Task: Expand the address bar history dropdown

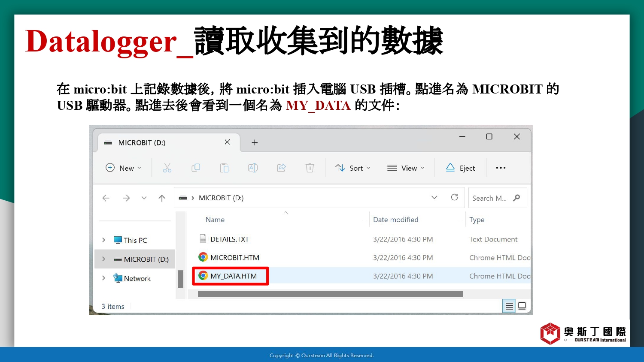Action: point(434,197)
